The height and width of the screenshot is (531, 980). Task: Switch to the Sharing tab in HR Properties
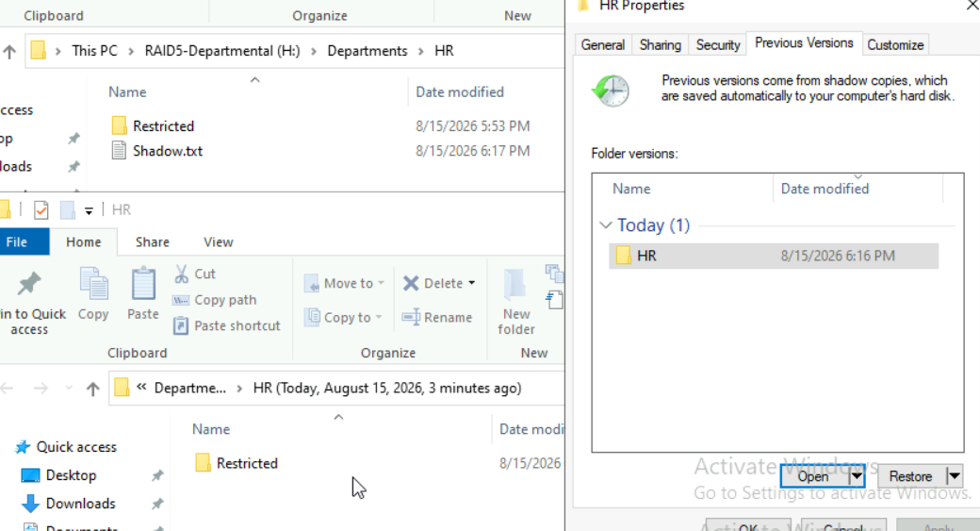pos(660,45)
